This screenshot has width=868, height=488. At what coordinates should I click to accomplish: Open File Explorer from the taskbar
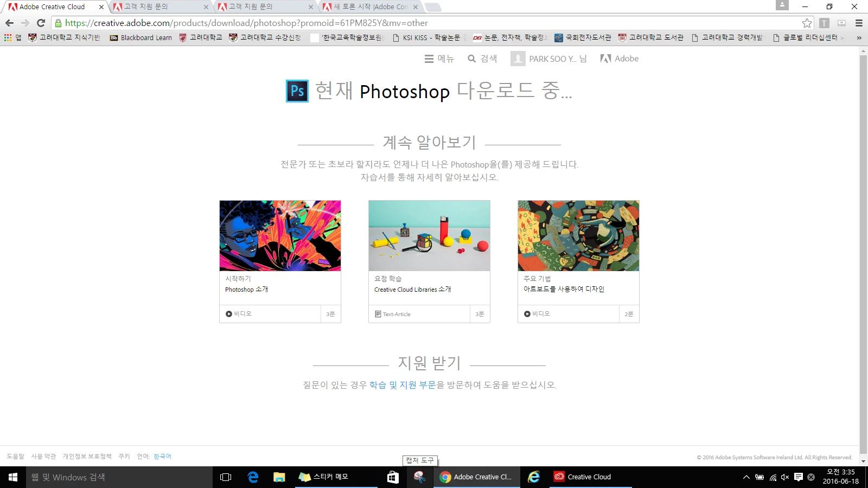(x=279, y=477)
